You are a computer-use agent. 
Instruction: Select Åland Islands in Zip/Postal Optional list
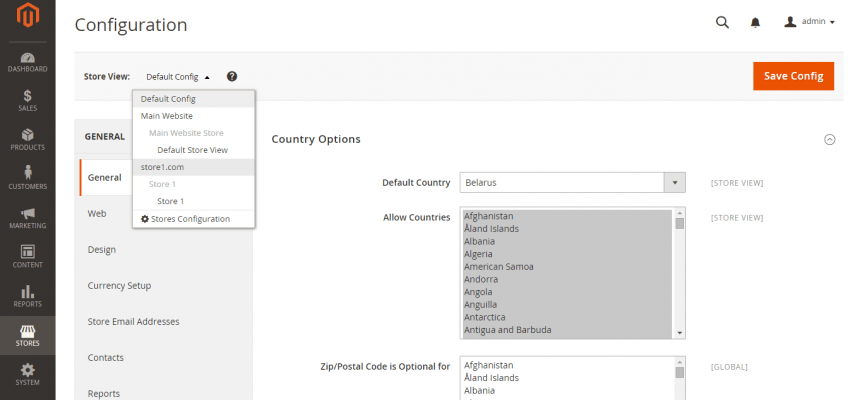click(x=567, y=378)
